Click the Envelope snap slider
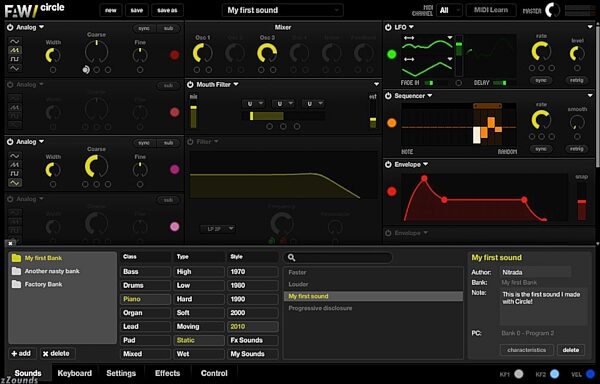This screenshot has height=384, width=600. point(582,201)
